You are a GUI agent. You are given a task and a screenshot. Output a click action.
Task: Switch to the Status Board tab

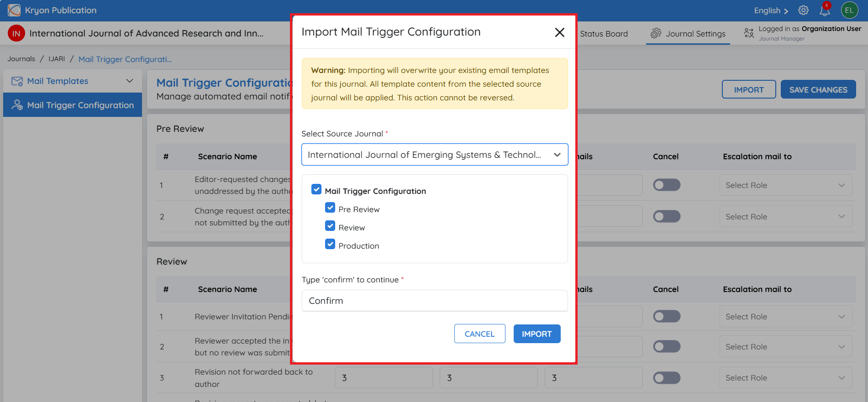click(x=604, y=34)
